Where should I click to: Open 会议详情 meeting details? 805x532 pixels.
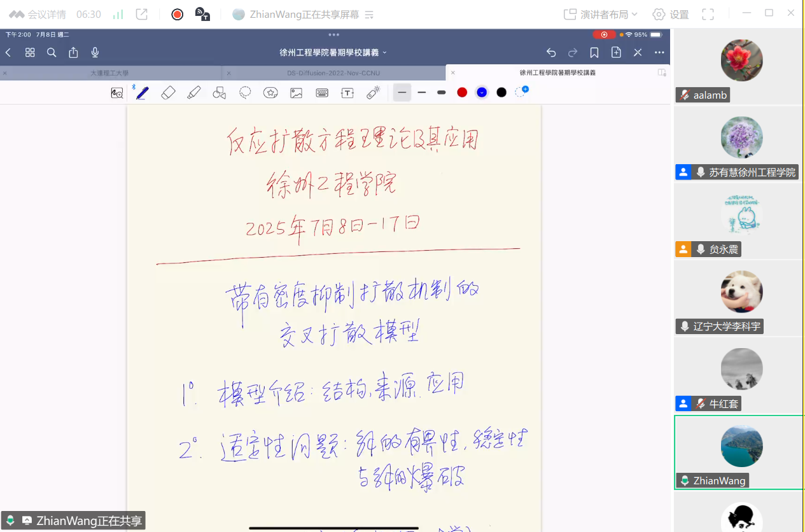(38, 14)
